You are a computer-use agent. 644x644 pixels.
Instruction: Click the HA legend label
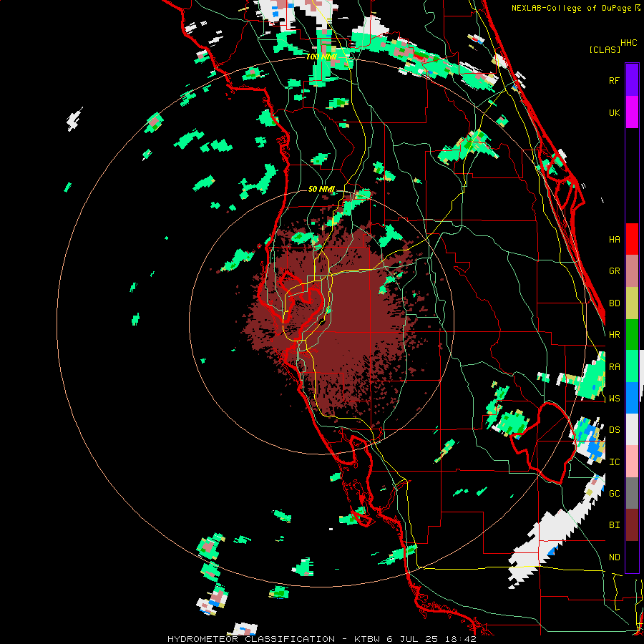click(x=614, y=240)
